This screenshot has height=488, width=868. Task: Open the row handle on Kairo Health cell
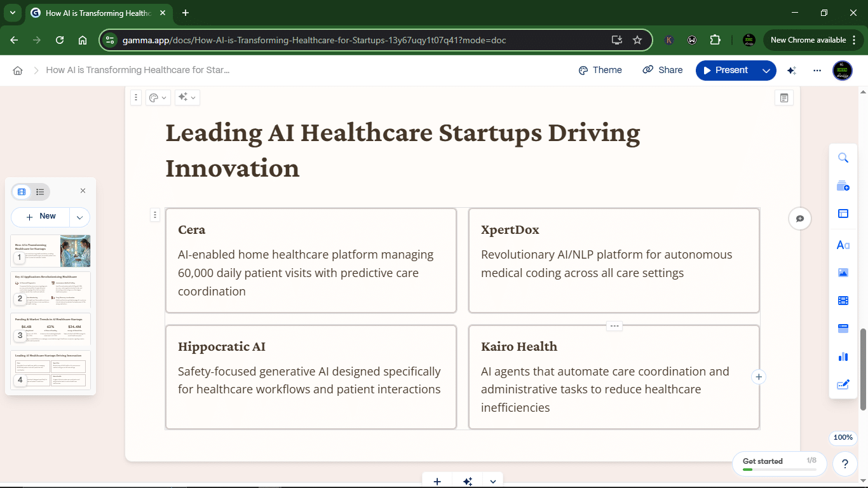(614, 326)
